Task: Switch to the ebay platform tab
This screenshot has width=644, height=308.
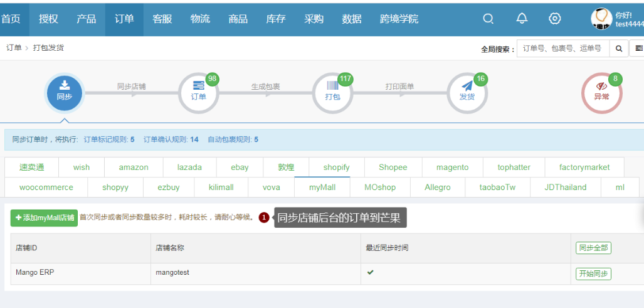Action: tap(240, 167)
